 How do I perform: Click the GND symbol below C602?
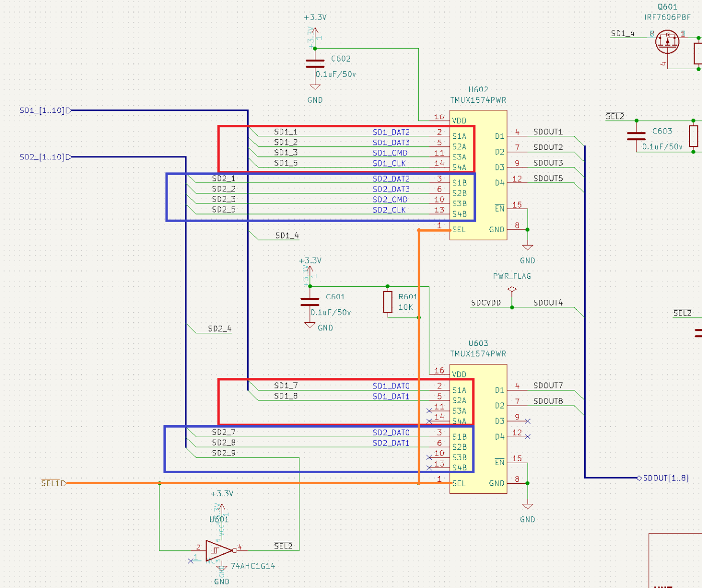pyautogui.click(x=315, y=87)
